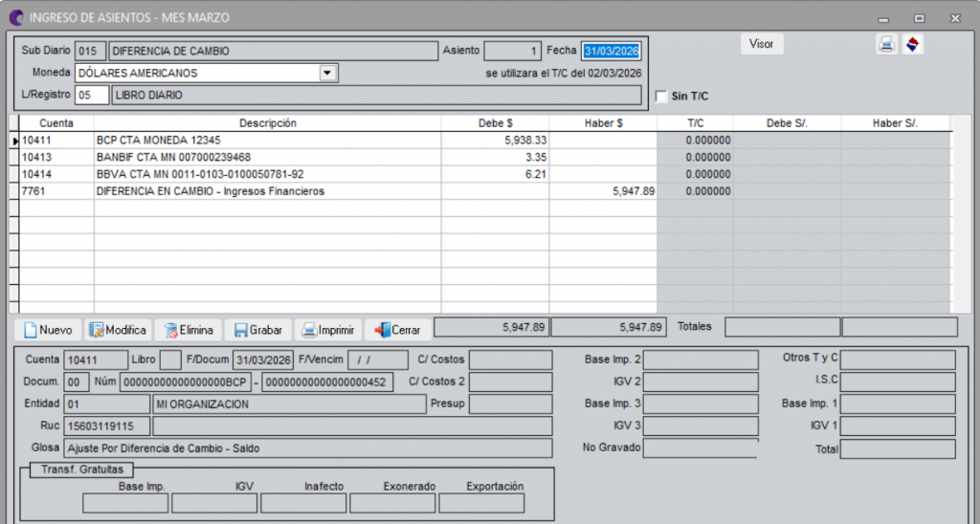Click the Debe $ value 3.35
980x524 pixels.
537,158
